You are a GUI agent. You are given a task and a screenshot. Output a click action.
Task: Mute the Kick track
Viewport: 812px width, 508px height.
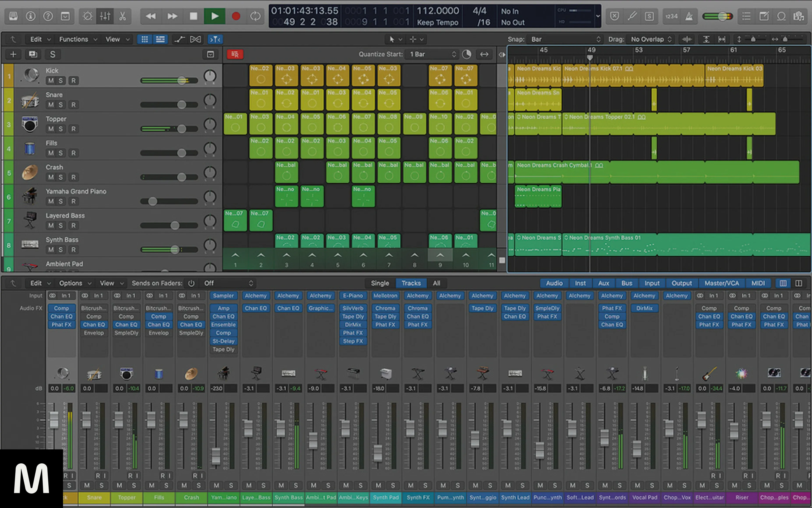pos(51,81)
